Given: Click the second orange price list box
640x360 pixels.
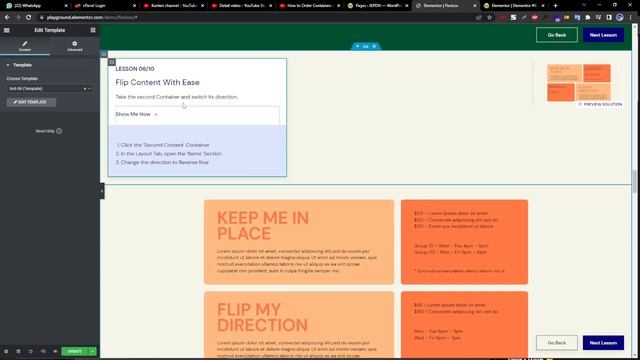Looking at the screenshot, I should [x=464, y=325].
